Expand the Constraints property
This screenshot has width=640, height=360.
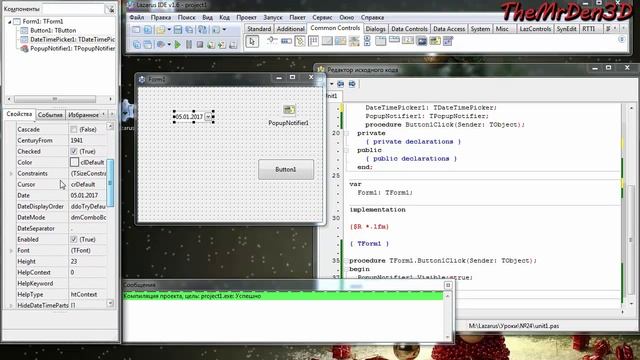click(11, 173)
